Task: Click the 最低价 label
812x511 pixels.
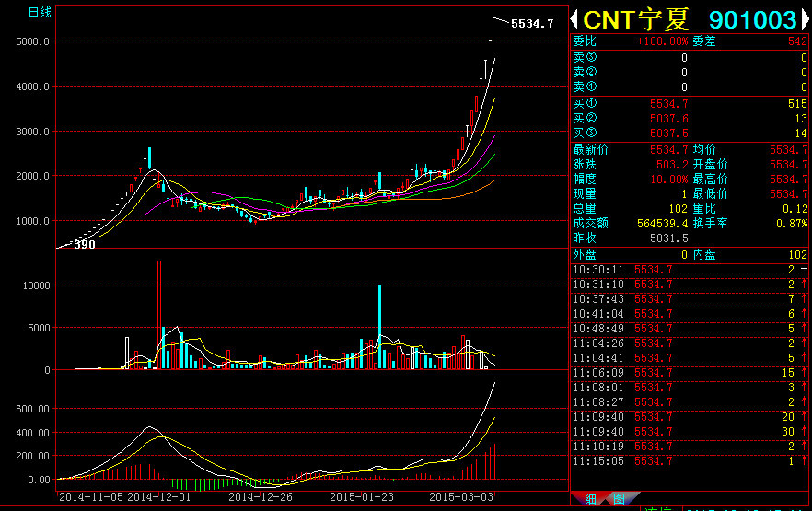Action: pyautogui.click(x=710, y=193)
